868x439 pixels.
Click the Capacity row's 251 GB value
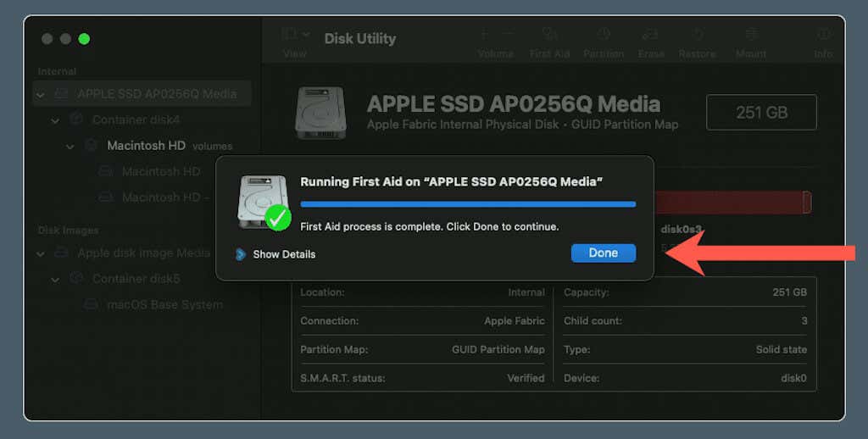[790, 292]
